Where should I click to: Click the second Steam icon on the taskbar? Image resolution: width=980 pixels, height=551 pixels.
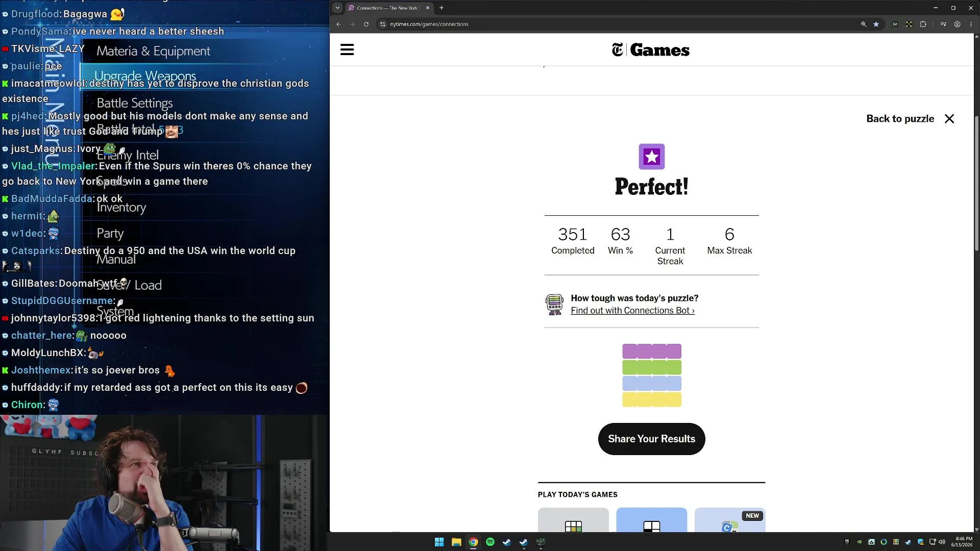524,542
